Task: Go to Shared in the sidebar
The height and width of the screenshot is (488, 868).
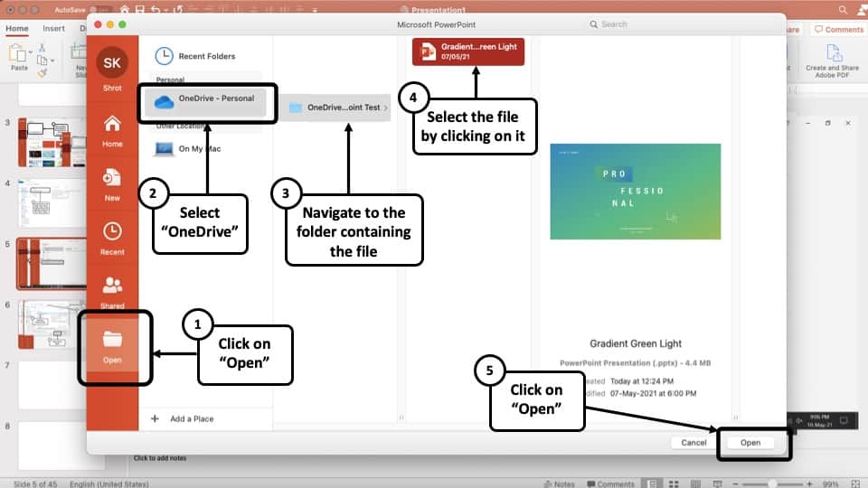Action: [112, 292]
